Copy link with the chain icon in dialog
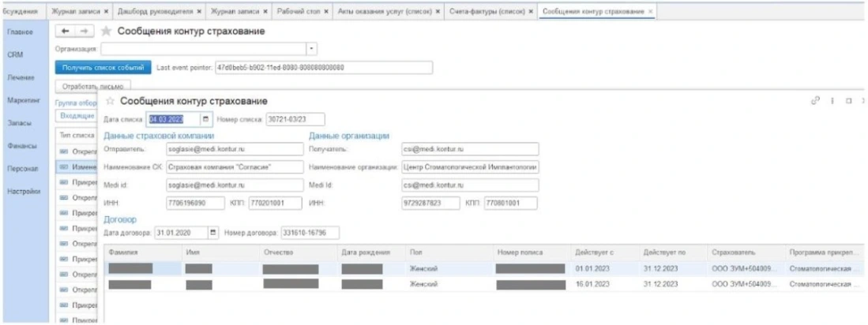The image size is (868, 325). click(x=814, y=101)
